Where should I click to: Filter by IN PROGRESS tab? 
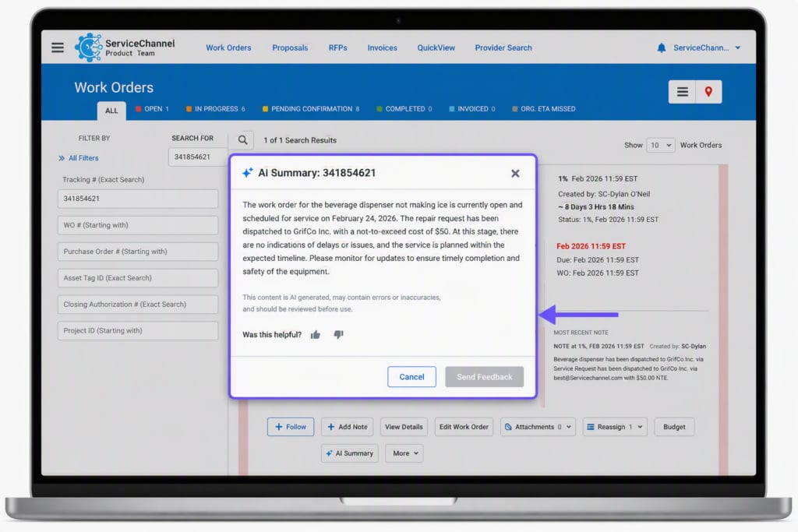coord(215,109)
